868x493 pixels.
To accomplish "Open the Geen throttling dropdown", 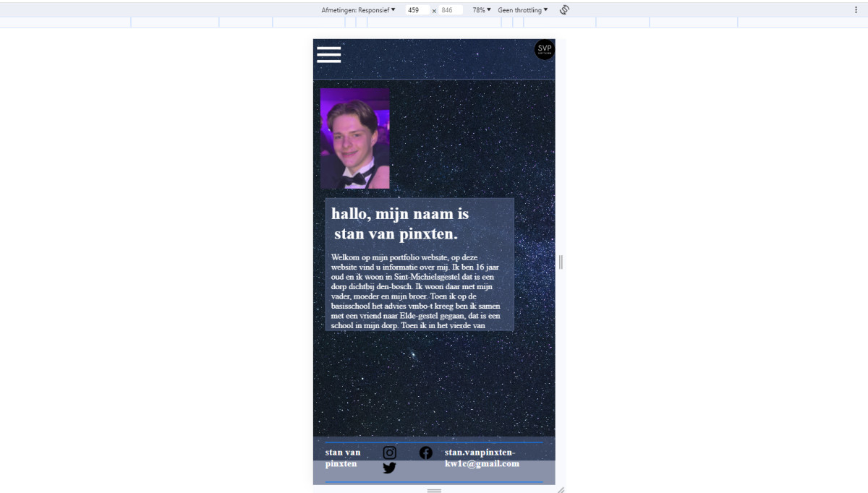I will coord(523,10).
